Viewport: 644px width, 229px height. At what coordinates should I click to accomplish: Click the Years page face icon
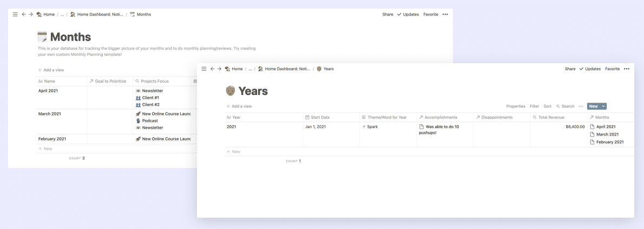[231, 91]
